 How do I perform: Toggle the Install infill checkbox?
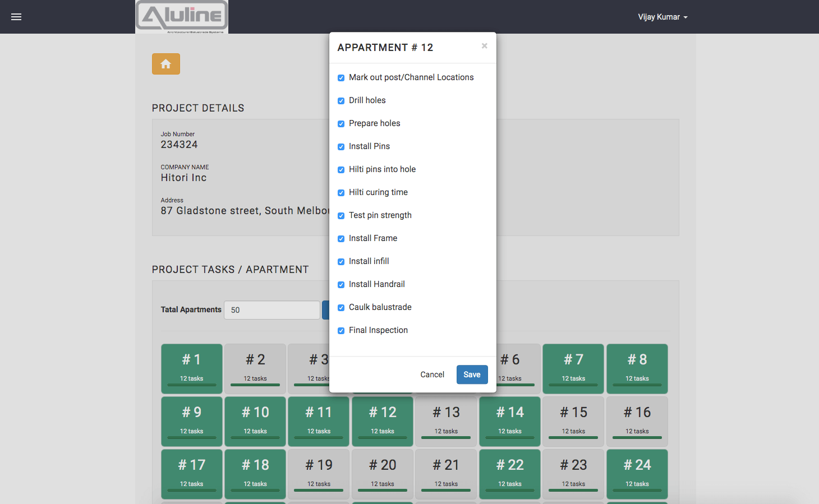pos(341,262)
